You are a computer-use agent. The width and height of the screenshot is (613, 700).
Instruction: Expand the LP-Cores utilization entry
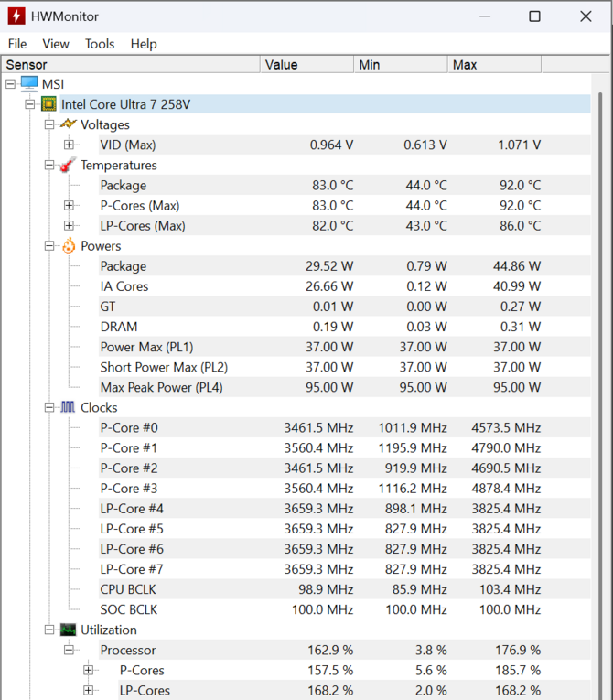(89, 690)
